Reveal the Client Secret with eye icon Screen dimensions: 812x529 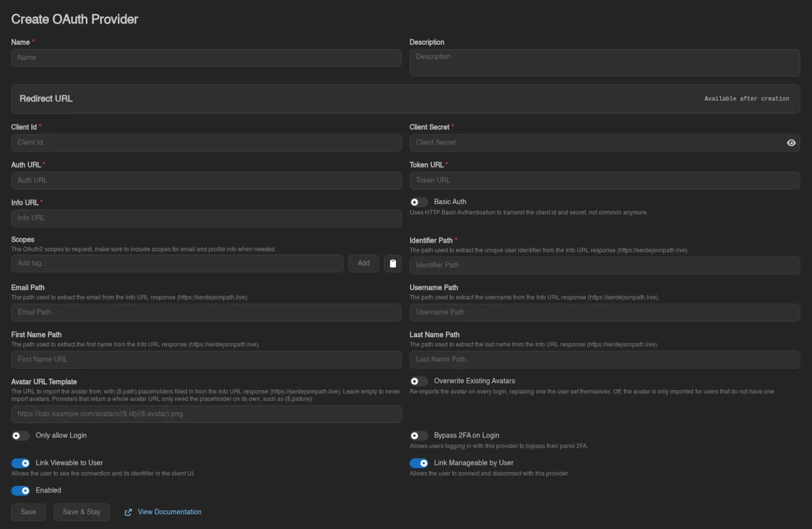click(791, 143)
